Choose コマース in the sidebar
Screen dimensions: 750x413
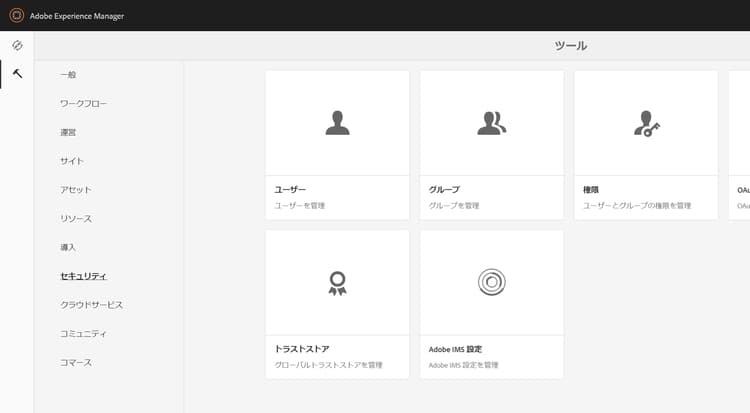click(x=76, y=362)
